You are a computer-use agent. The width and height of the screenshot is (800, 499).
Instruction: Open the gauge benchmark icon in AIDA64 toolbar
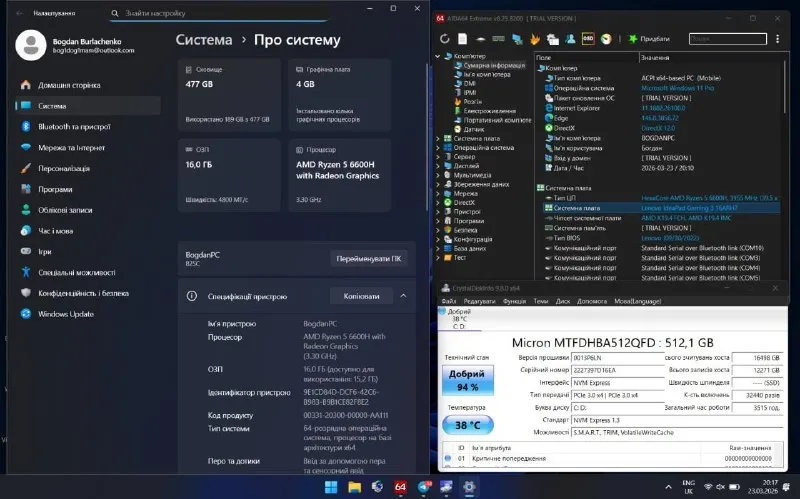(606, 39)
